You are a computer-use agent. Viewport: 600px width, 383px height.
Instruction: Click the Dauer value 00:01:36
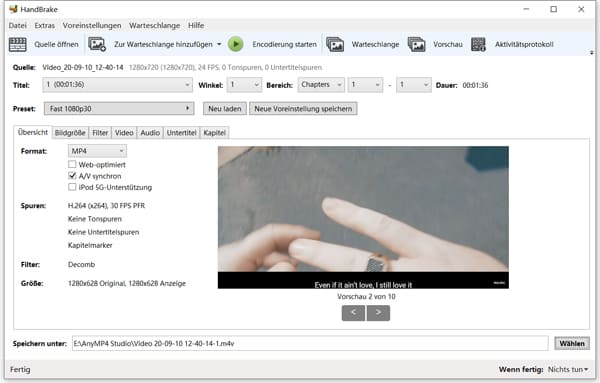[x=475, y=85]
